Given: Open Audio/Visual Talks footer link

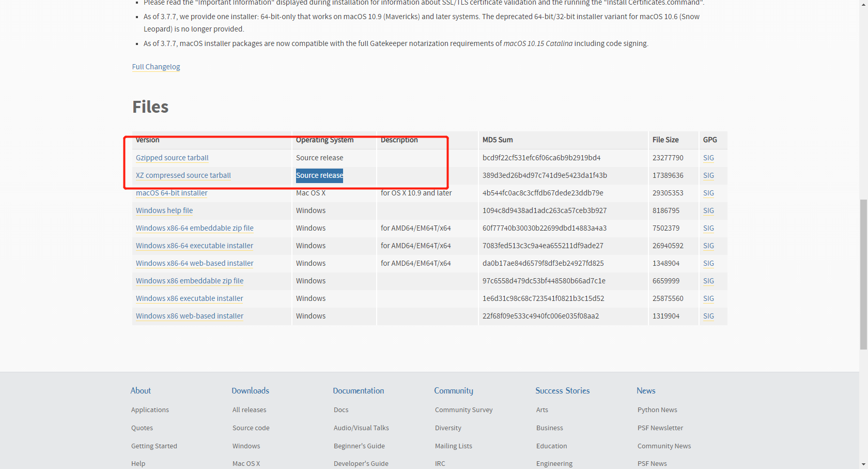Looking at the screenshot, I should [361, 428].
